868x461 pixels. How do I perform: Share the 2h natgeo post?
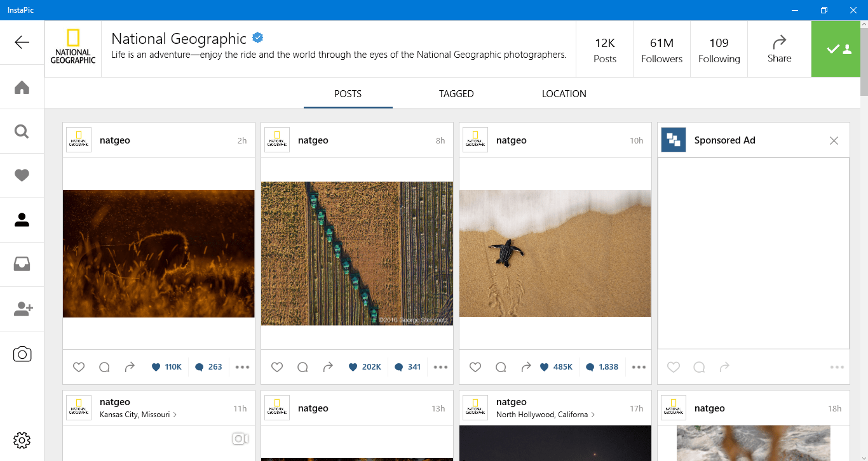tap(130, 367)
